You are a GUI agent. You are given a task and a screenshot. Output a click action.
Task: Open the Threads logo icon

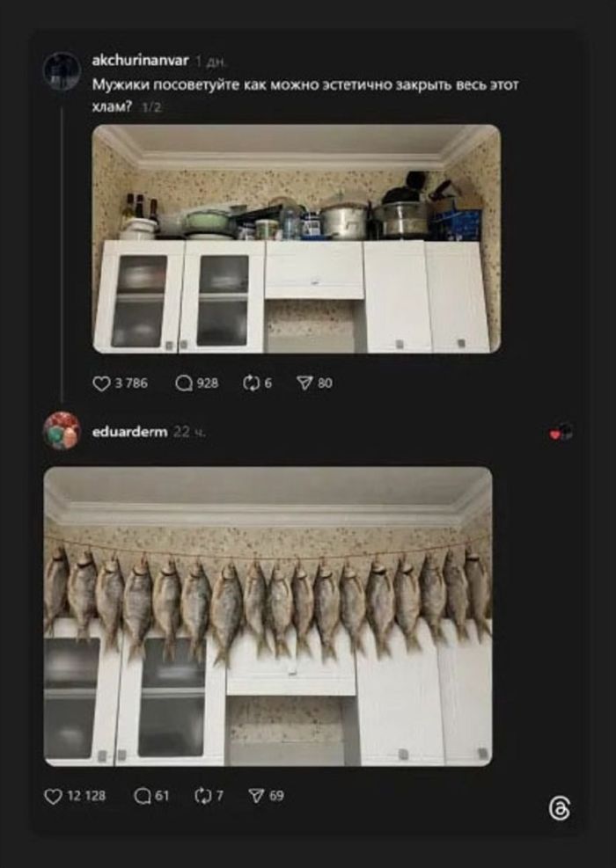pyautogui.click(x=560, y=809)
